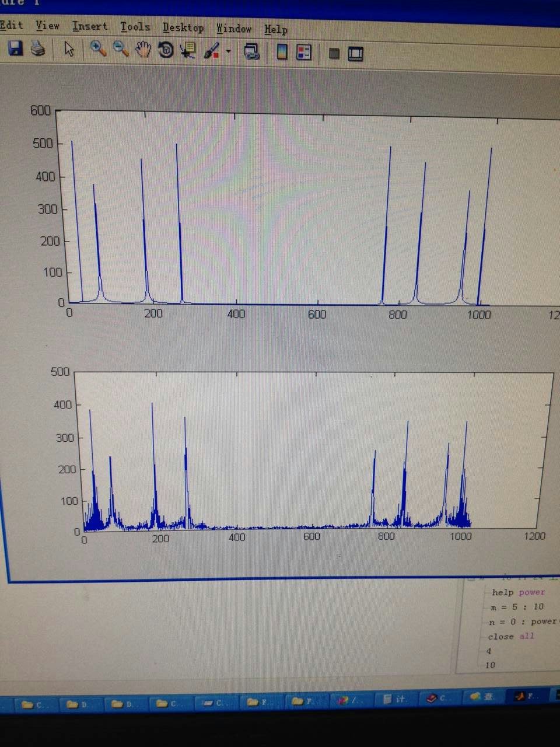Click Show Plot Tools and Dock icon

point(355,54)
